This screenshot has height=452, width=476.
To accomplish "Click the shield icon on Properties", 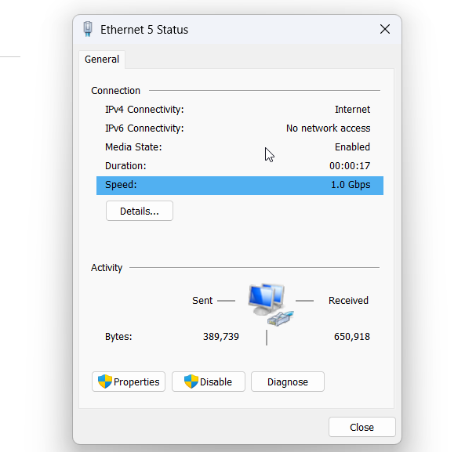I will [105, 381].
